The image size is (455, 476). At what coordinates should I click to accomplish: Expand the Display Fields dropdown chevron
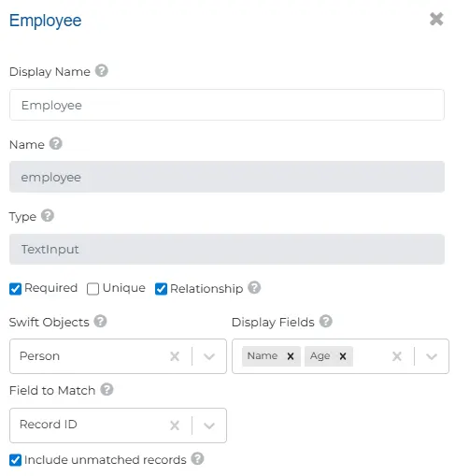click(432, 356)
